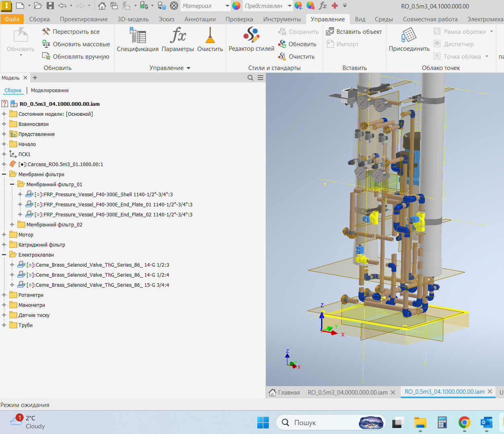Select the Сборка browser view tab
Screen dimensions: 504x434
(x=13, y=90)
